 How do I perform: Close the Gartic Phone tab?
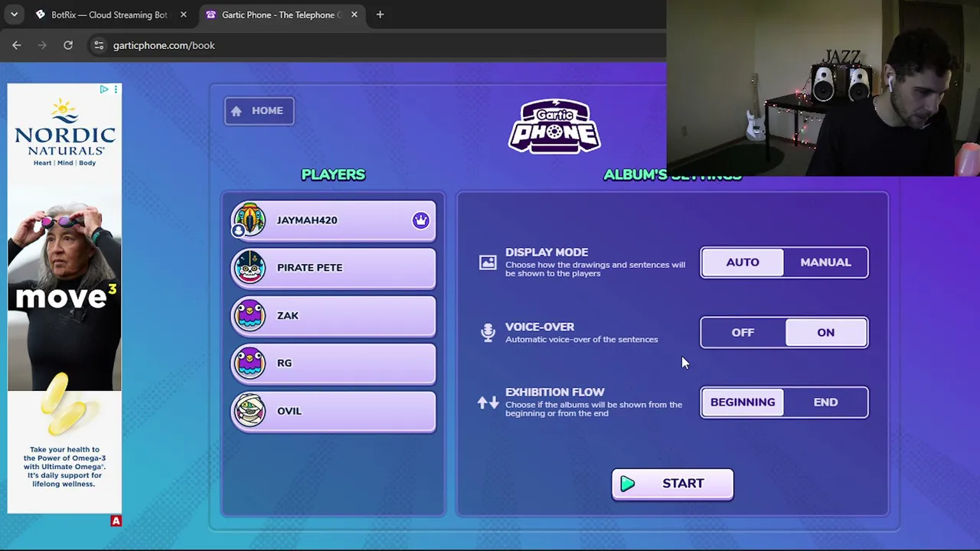point(354,15)
